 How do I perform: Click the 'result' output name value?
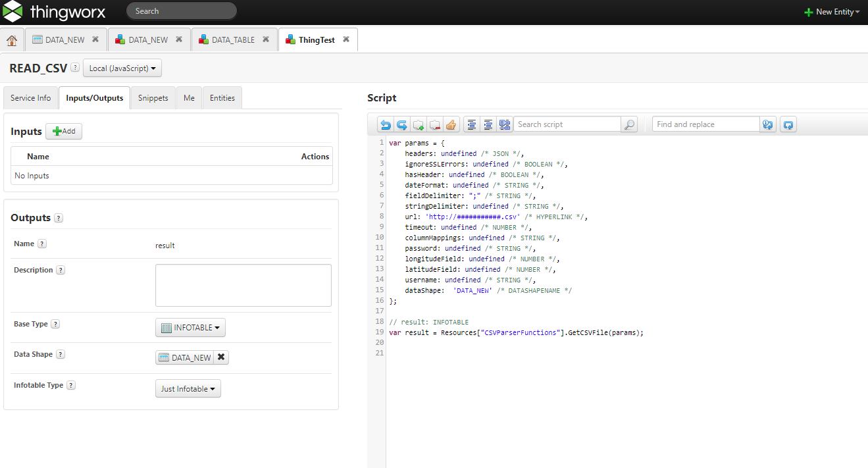(x=165, y=246)
